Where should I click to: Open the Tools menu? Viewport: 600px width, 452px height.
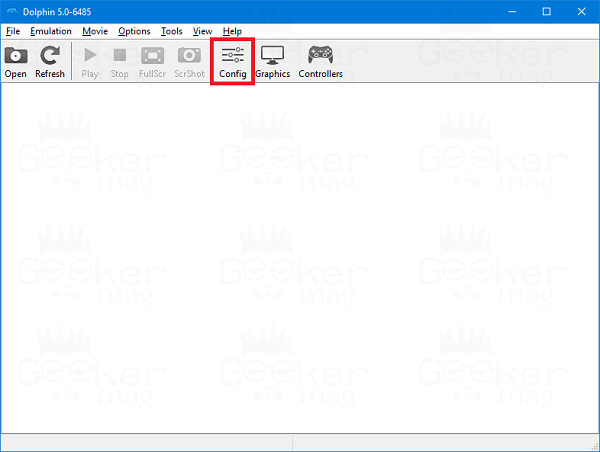tap(171, 31)
